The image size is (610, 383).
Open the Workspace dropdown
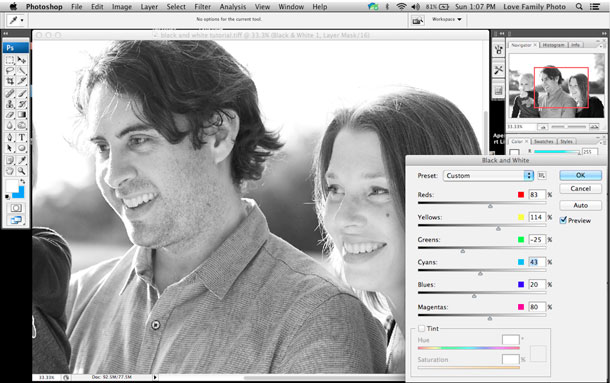(447, 19)
